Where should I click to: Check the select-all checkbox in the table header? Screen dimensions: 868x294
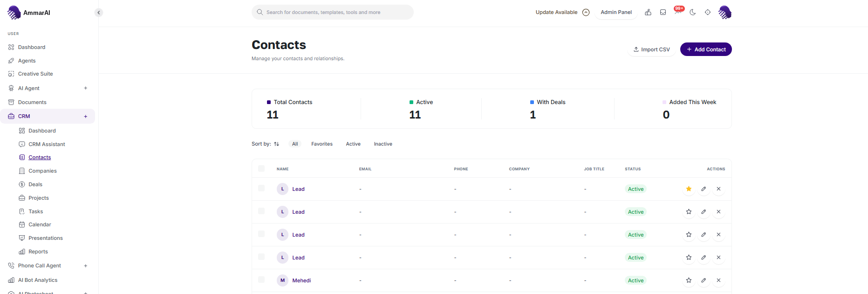pyautogui.click(x=261, y=168)
